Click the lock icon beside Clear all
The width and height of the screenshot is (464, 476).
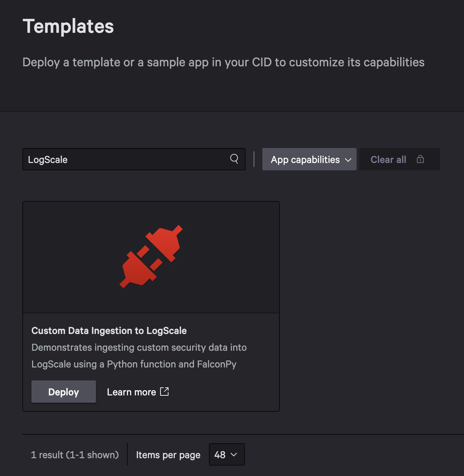pos(421,159)
